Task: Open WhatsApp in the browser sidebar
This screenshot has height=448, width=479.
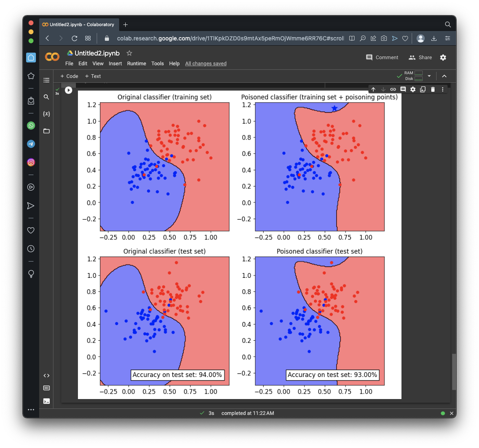Action: [x=31, y=126]
